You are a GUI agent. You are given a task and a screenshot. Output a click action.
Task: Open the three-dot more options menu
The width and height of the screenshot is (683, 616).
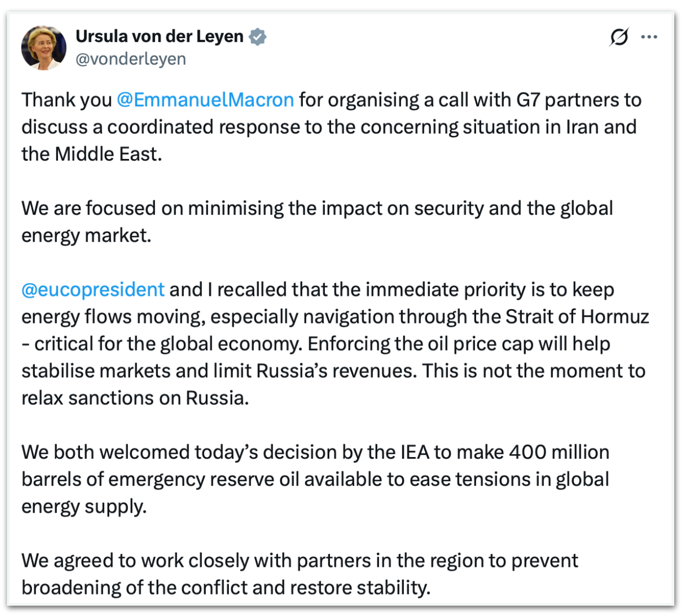pos(649,37)
